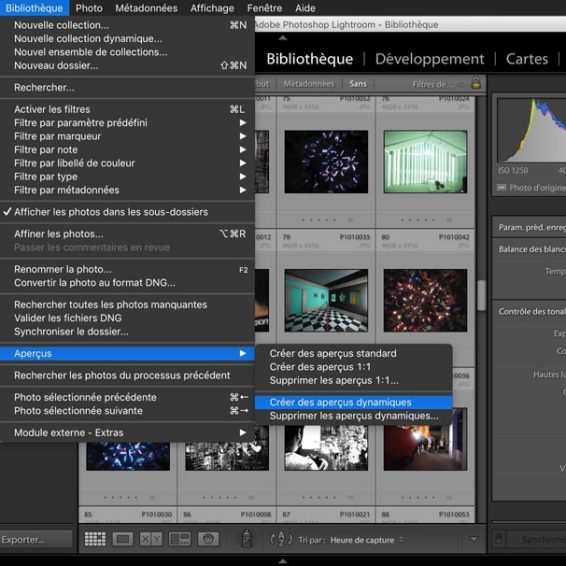
Task: Open People face view icon
Action: [x=208, y=539]
